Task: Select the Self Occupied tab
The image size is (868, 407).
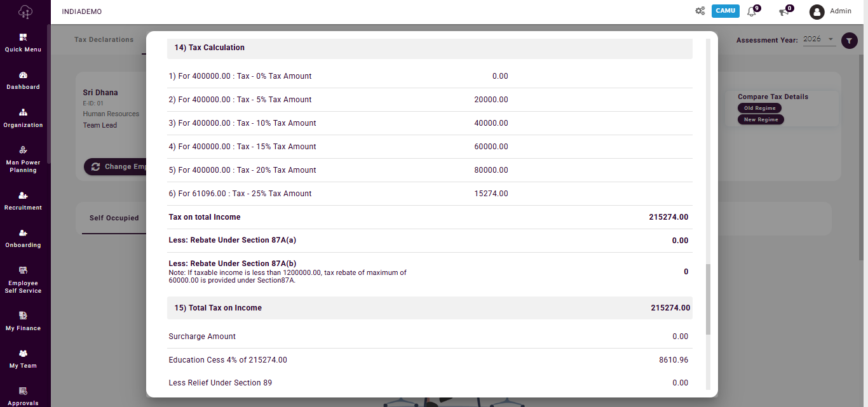Action: tap(114, 218)
